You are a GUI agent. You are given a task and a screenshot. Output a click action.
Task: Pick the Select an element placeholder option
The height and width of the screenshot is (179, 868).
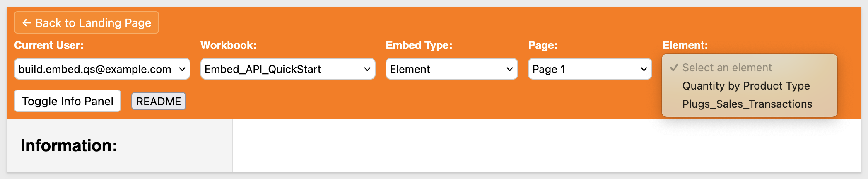(727, 68)
